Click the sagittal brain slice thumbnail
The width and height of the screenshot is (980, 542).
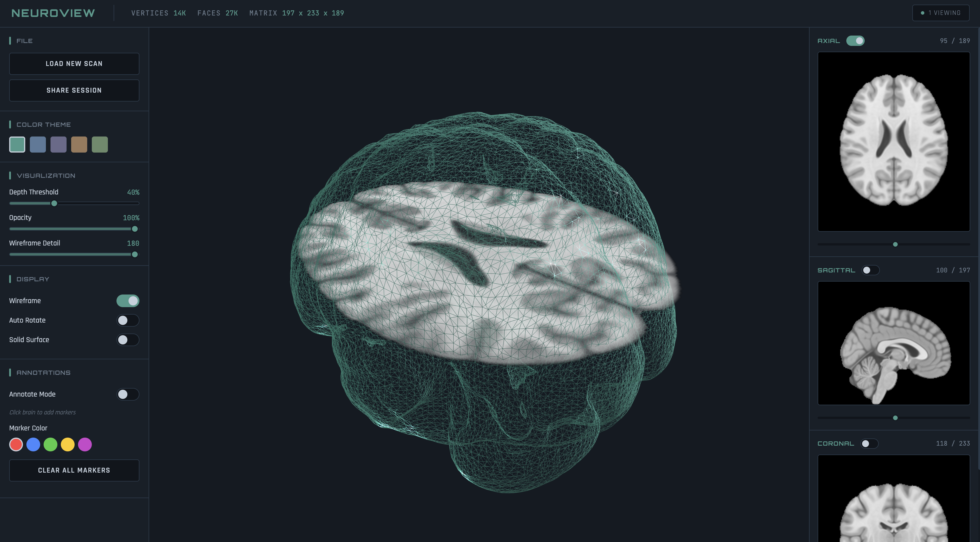(x=893, y=343)
